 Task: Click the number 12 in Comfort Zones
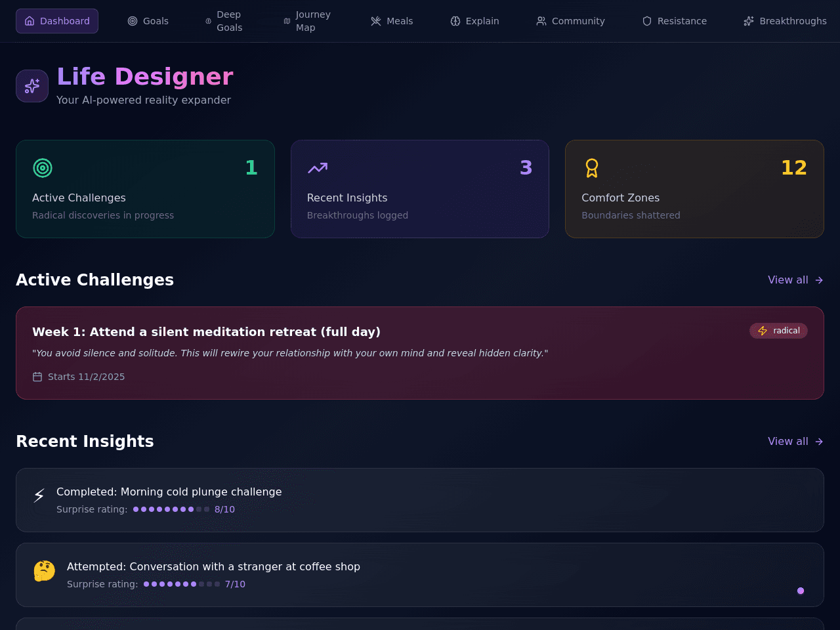pyautogui.click(x=794, y=168)
